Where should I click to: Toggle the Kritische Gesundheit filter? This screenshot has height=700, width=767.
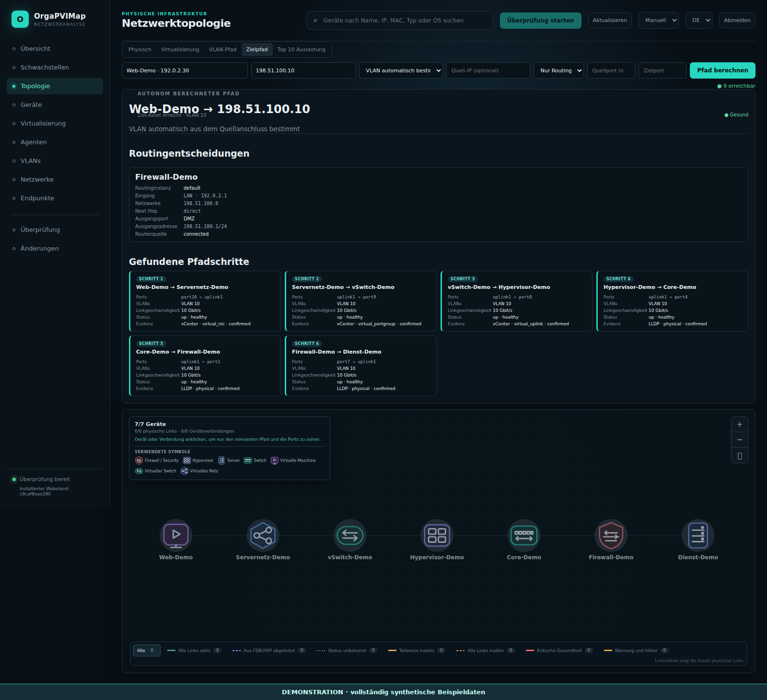point(559,650)
